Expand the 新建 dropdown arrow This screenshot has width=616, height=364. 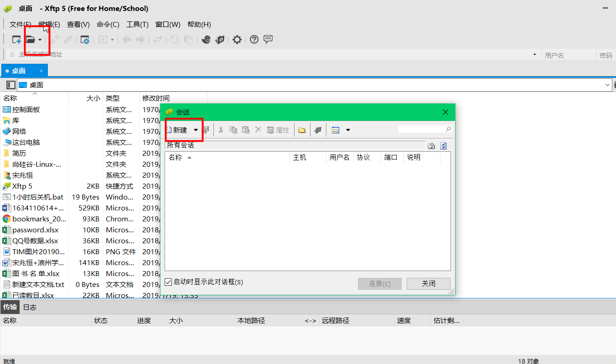196,130
